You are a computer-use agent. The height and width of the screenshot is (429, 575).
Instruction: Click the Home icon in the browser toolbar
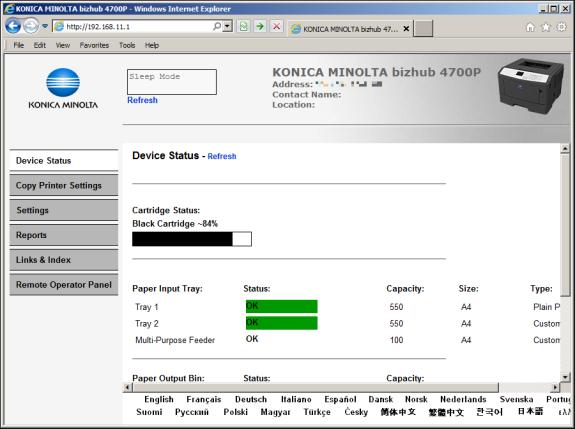530,27
